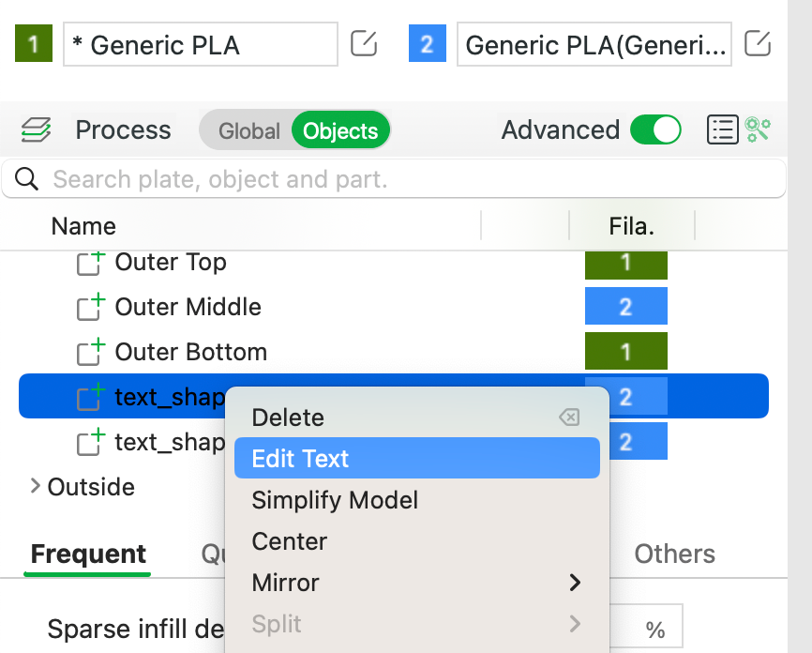Expand the Outside tree group
Image resolution: width=812 pixels, height=653 pixels.
(36, 486)
